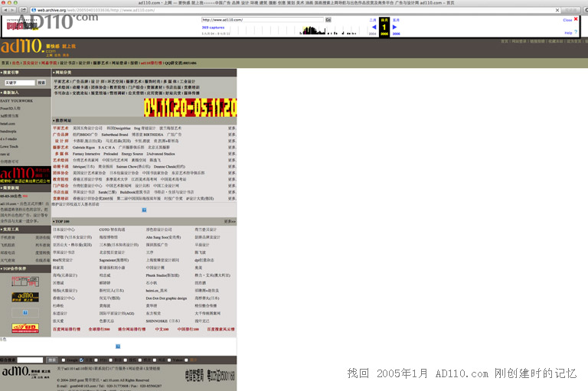Click the broken image icon above the bottom search bar
This screenshot has width=588, height=391.
click(118, 346)
